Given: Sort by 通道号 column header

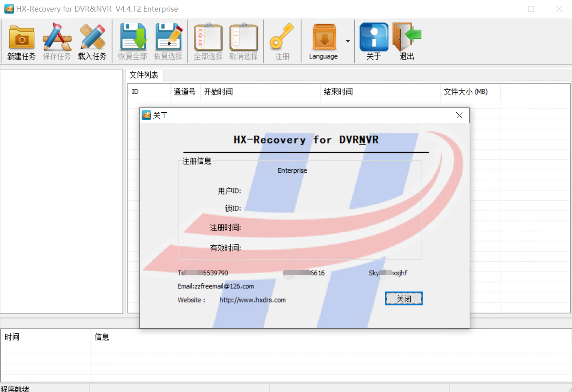Looking at the screenshot, I should coord(185,92).
